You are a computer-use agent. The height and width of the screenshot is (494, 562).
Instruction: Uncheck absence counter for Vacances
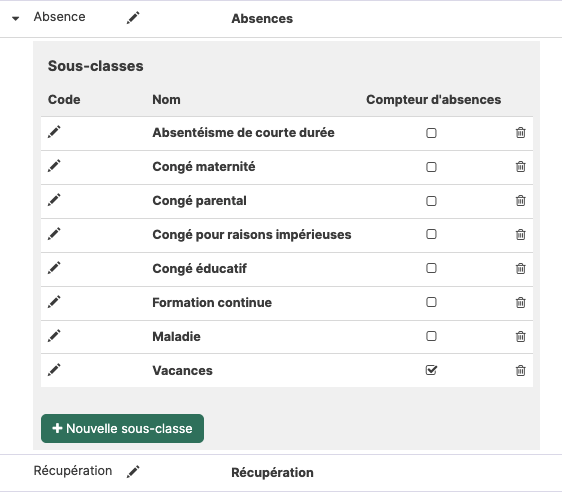431,370
